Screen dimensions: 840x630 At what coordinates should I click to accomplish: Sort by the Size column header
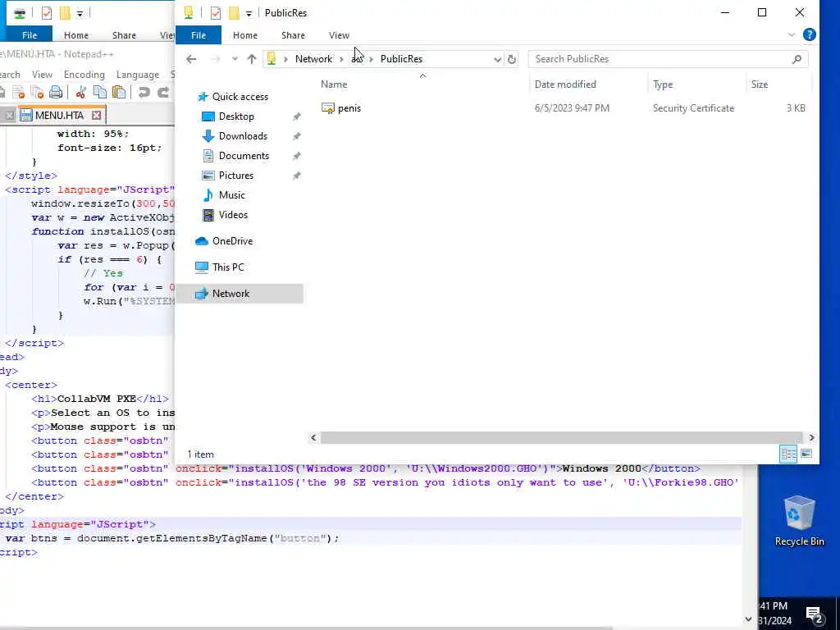tap(759, 84)
